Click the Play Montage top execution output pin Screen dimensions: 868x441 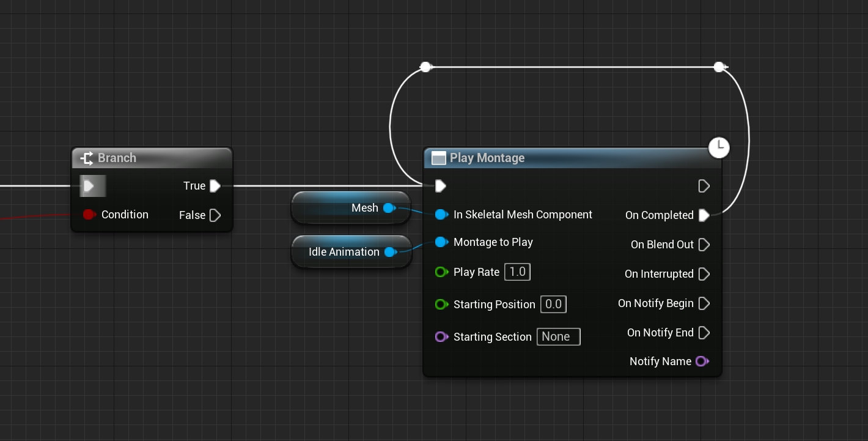click(704, 186)
